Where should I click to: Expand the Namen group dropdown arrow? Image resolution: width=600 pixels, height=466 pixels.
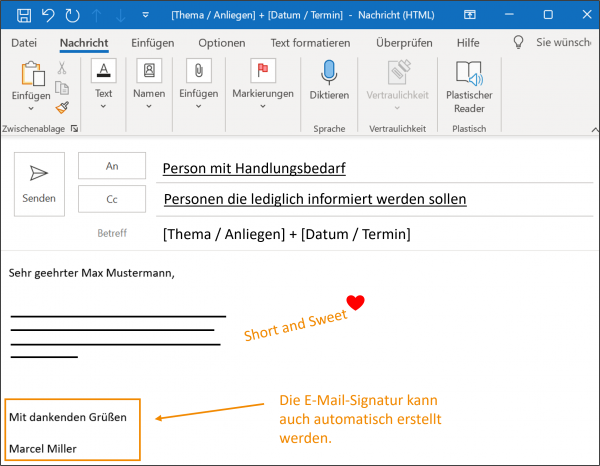point(149,106)
